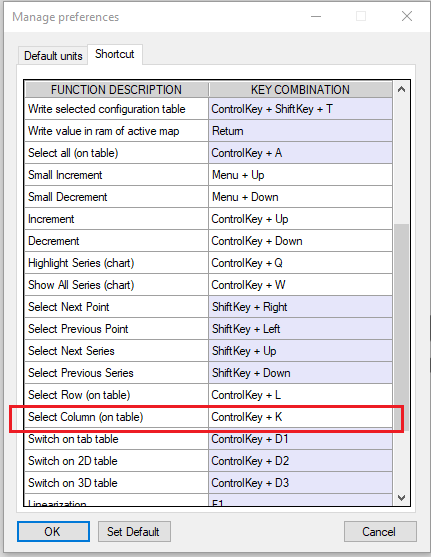Viewport: 431px width, 557px height.
Task: Select the 'Menu + Up' key cell
Action: [x=301, y=175]
